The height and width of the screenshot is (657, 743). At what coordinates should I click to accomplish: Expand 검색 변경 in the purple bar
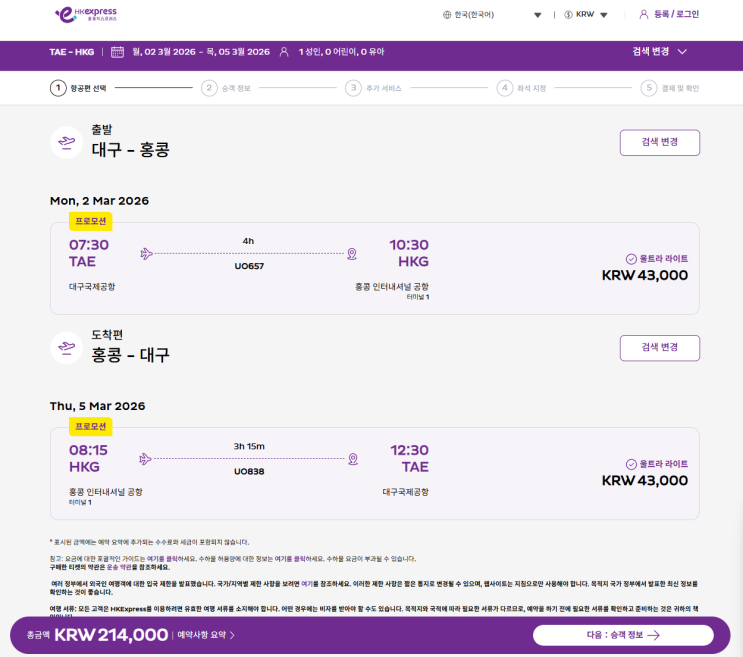[659, 51]
